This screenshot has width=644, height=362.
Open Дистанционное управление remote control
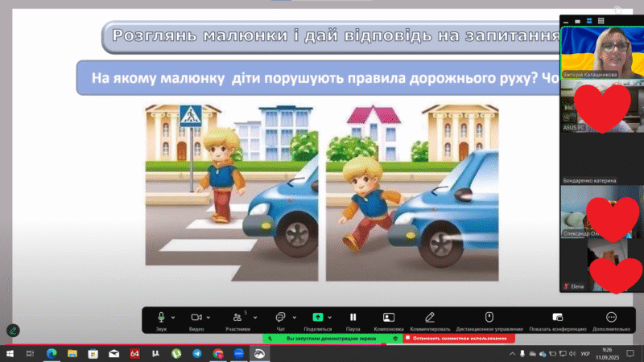tap(489, 318)
